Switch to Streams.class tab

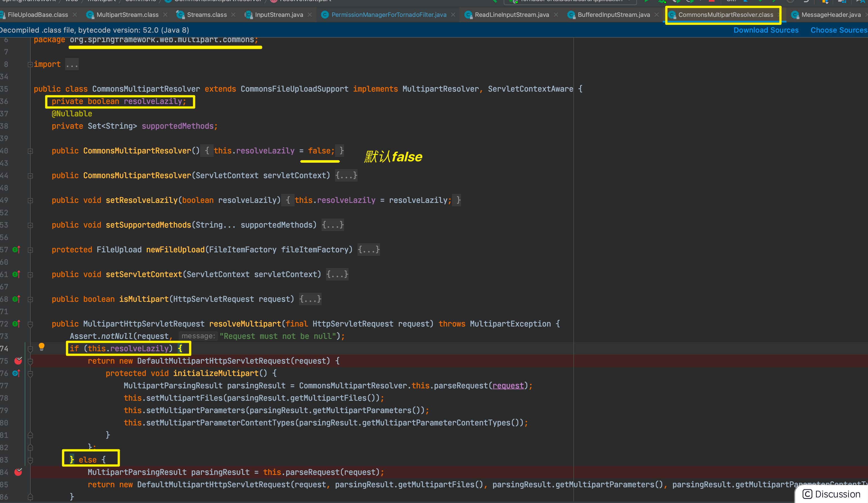(207, 15)
